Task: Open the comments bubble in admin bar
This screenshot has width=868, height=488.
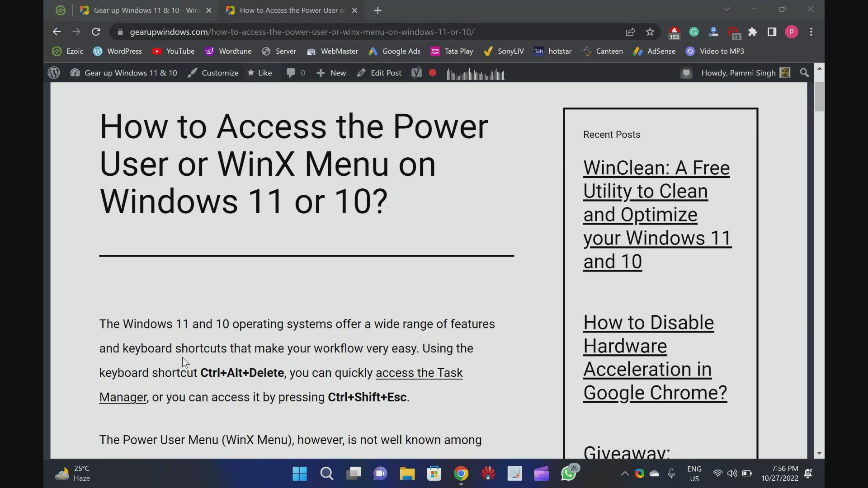Action: (x=296, y=73)
